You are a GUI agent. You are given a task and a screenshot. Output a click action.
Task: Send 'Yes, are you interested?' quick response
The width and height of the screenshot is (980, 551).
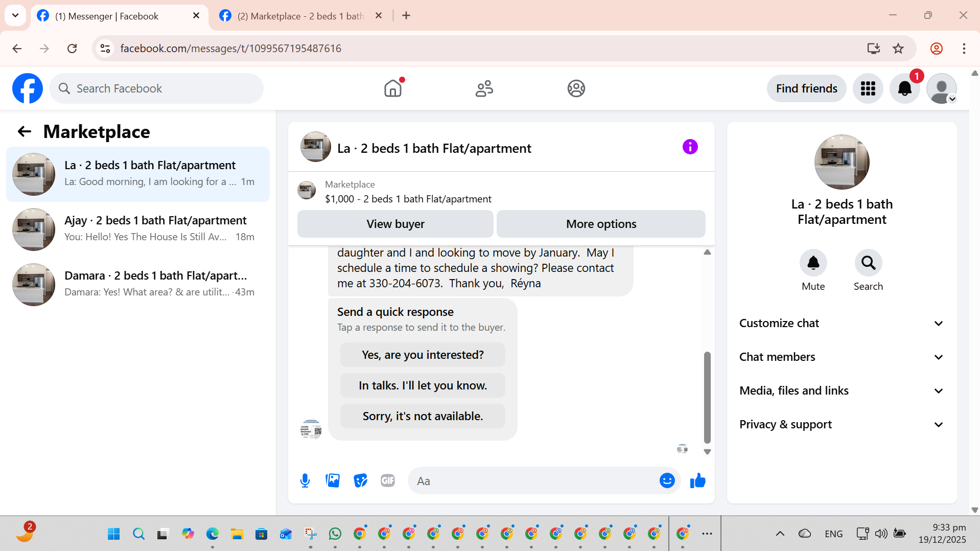(x=423, y=355)
